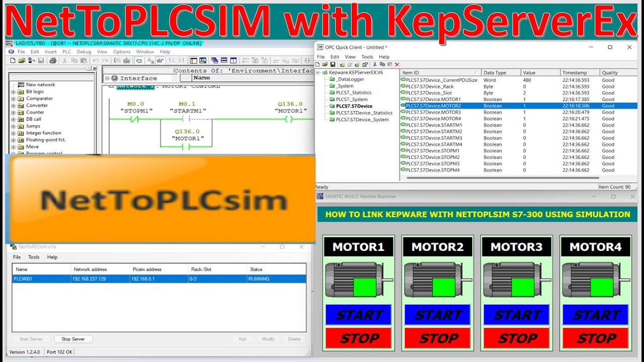
Task: Expand the Floating-point fct. folder
Action: coord(13,140)
